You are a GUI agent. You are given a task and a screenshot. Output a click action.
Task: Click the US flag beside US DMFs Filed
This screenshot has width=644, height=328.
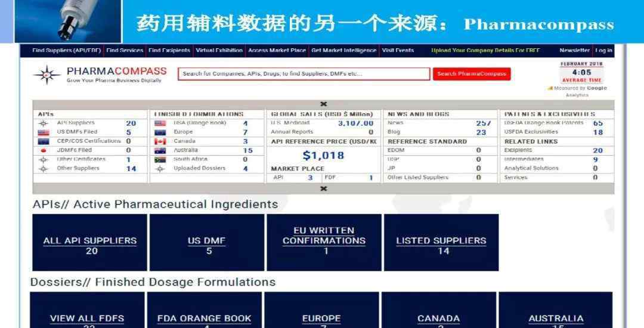[x=43, y=132]
